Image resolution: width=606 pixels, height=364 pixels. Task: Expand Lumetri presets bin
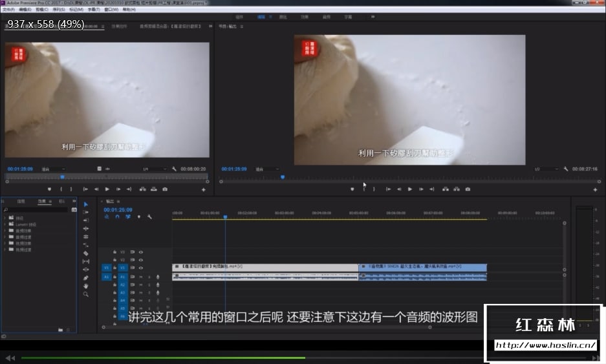5,224
